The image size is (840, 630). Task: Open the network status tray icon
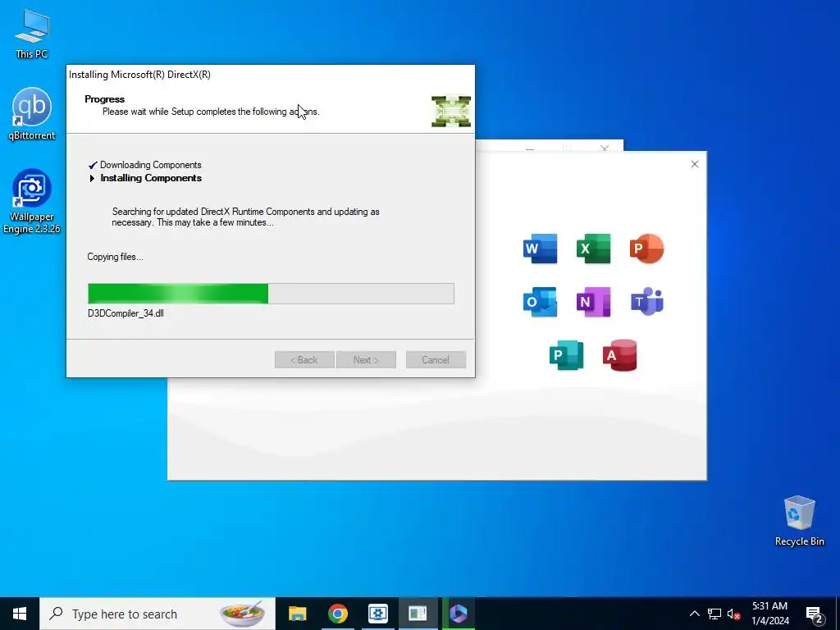714,614
